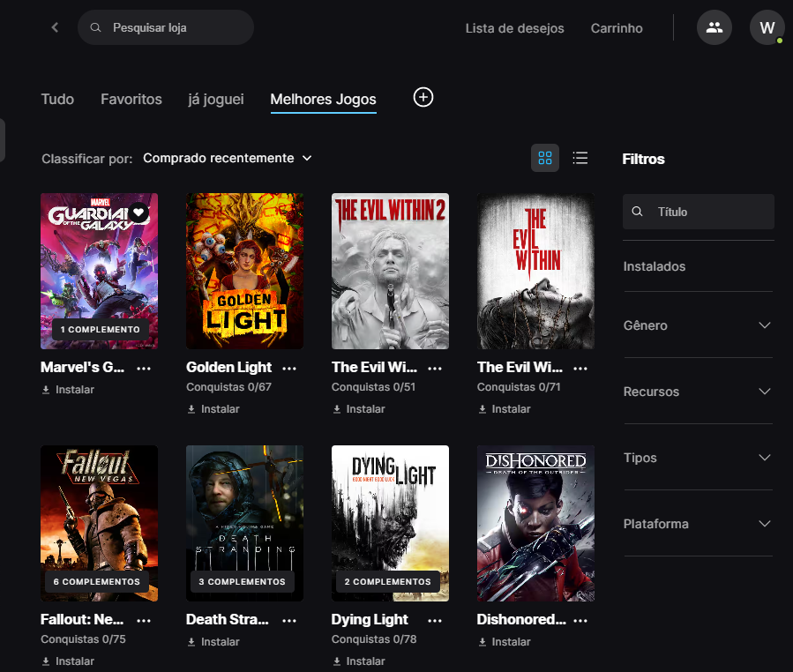This screenshot has width=793, height=672.
Task: Open Lista de desejos link
Action: tap(514, 28)
